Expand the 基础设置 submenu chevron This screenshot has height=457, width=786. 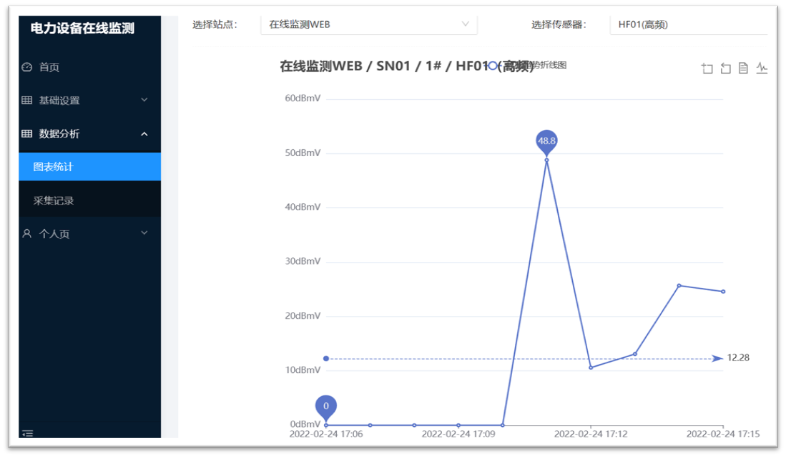pos(144,100)
